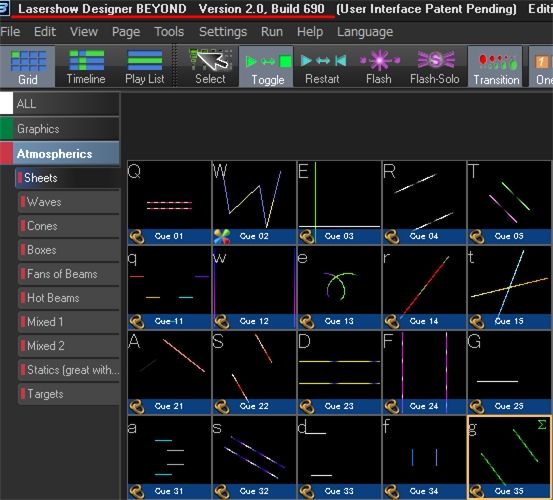Open the Cones page

69,226
